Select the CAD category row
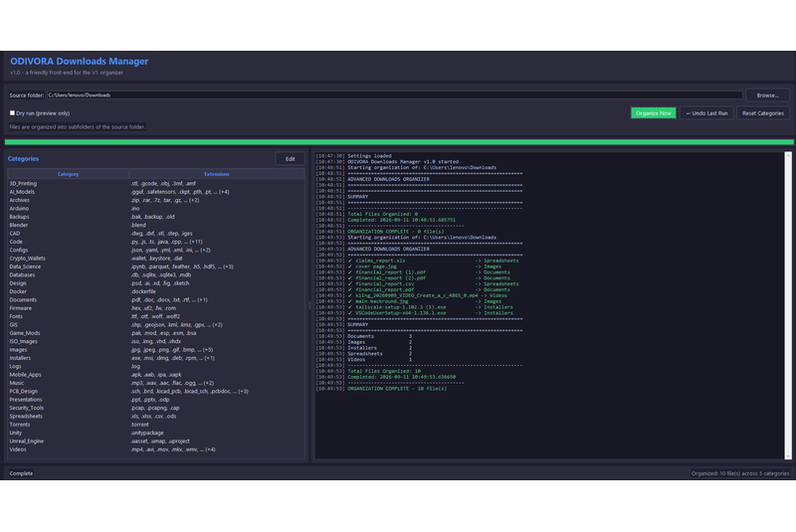 [x=156, y=234]
